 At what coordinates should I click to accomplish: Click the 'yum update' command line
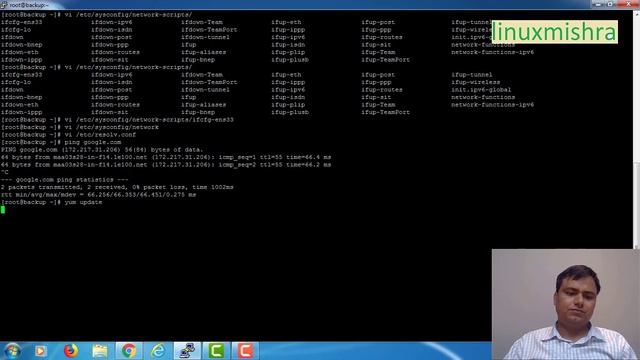click(x=51, y=202)
